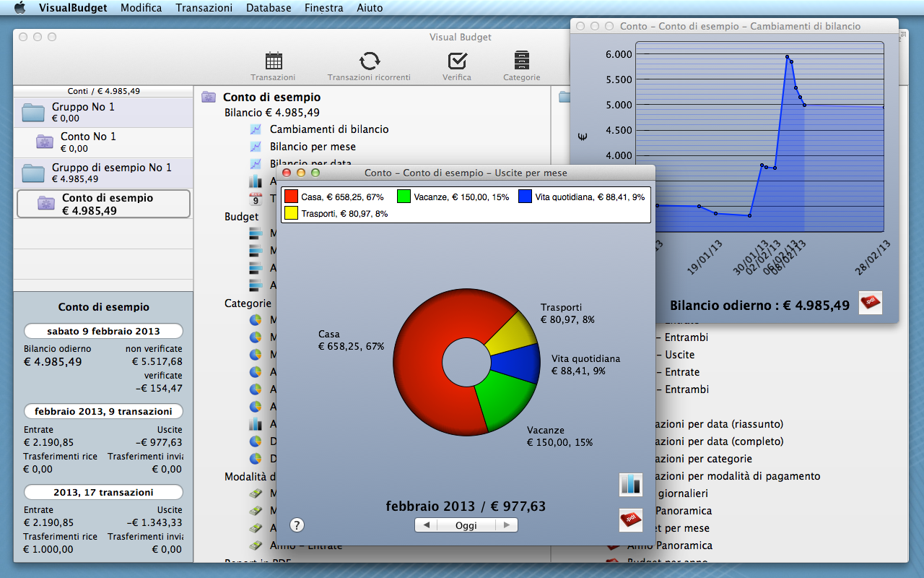
Task: Click the Verifica checkmark toolbar icon
Action: click(457, 60)
